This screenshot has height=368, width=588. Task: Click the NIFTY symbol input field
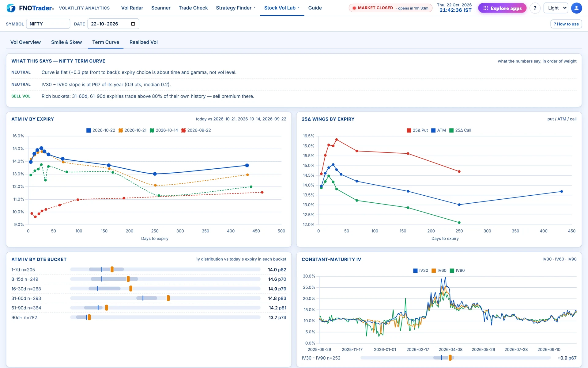point(48,24)
